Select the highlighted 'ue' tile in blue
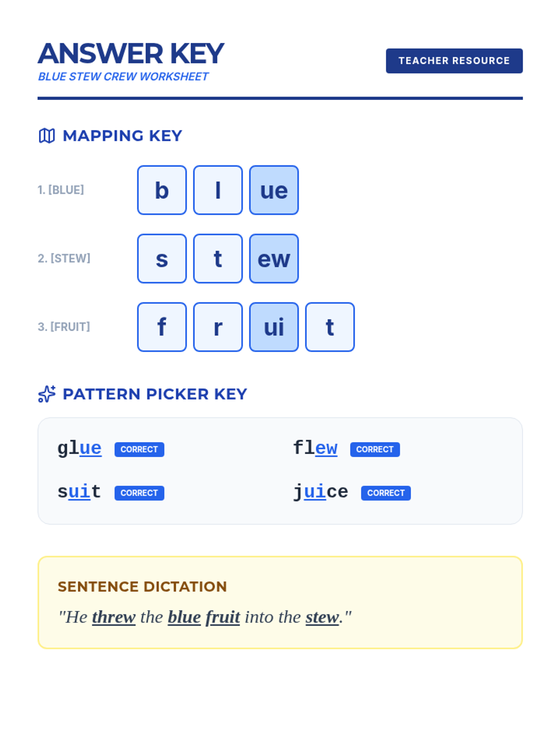 click(274, 190)
